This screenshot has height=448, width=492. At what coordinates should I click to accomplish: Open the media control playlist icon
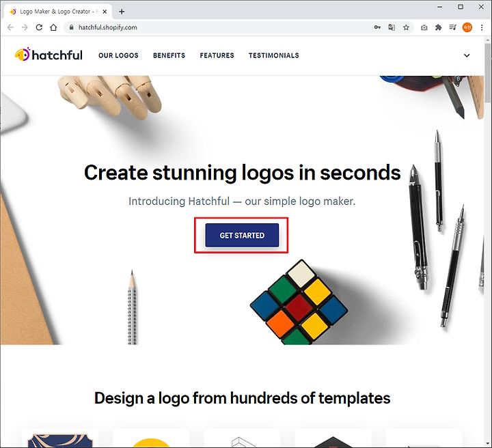point(452,27)
